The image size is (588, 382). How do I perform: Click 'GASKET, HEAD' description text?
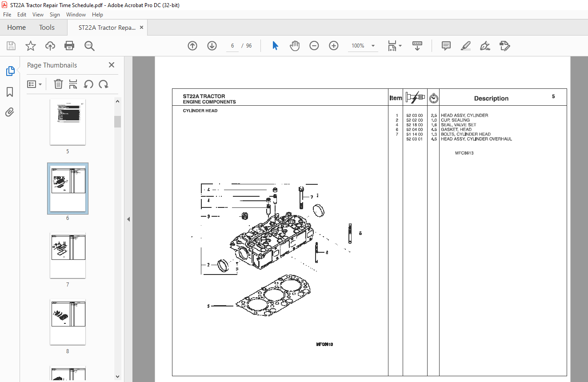[x=456, y=130]
